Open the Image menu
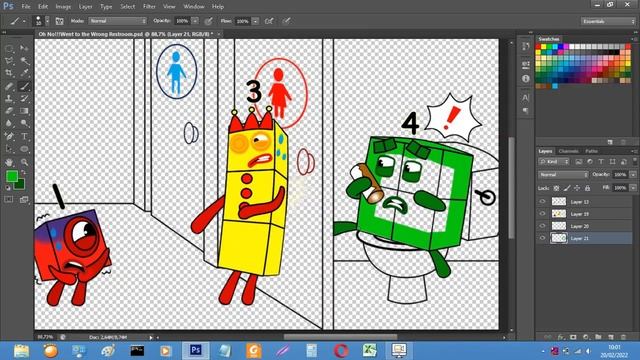 pos(63,7)
